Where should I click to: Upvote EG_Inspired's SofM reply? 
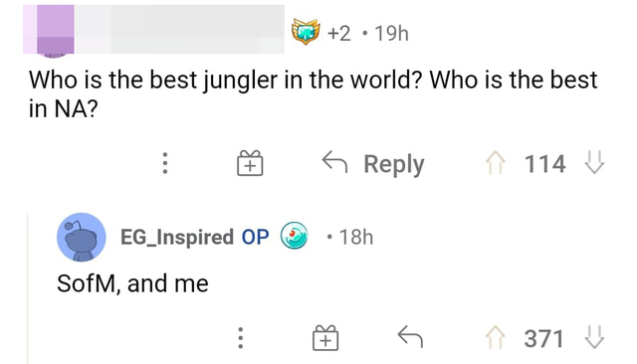click(496, 338)
